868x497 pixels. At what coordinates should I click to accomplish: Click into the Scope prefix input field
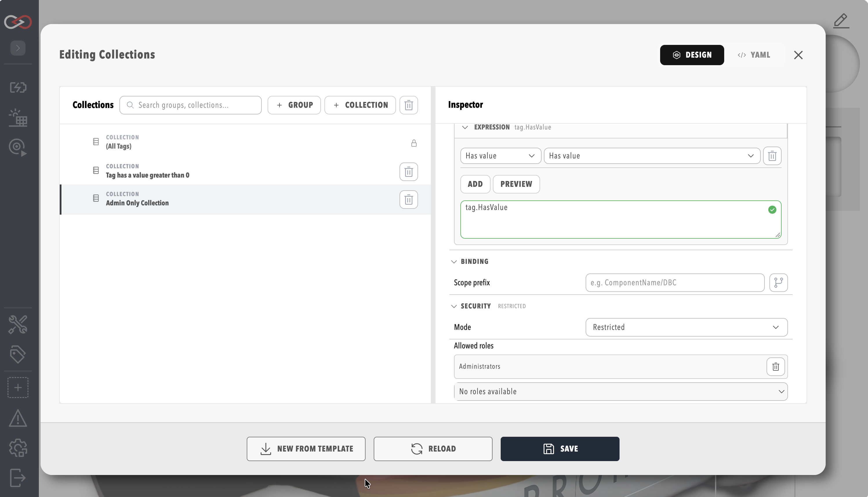(x=675, y=283)
